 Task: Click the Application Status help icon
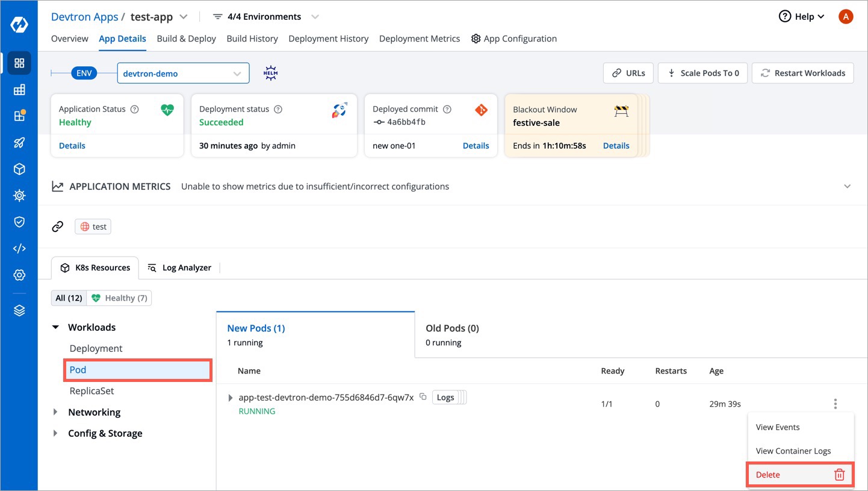(135, 110)
